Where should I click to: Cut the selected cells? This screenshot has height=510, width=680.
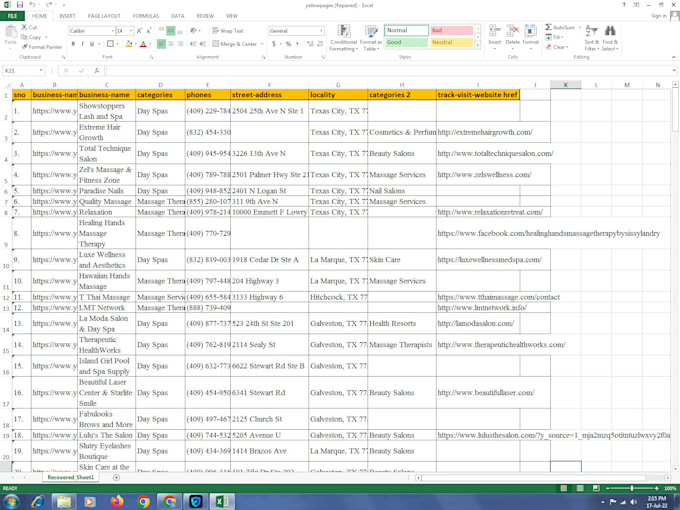29,27
